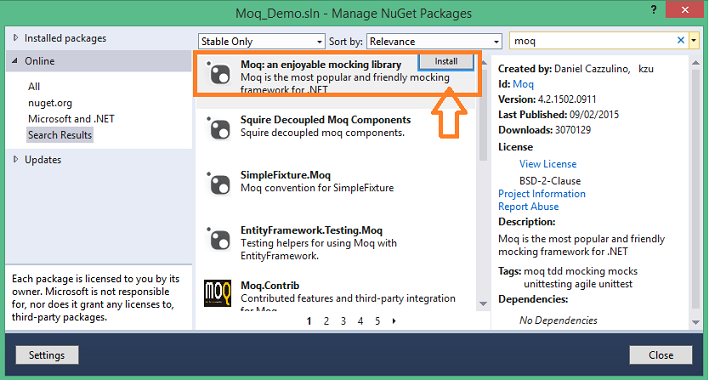This screenshot has width=709, height=380.
Task: Open the Sort by Relevance dropdown
Action: coord(434,41)
